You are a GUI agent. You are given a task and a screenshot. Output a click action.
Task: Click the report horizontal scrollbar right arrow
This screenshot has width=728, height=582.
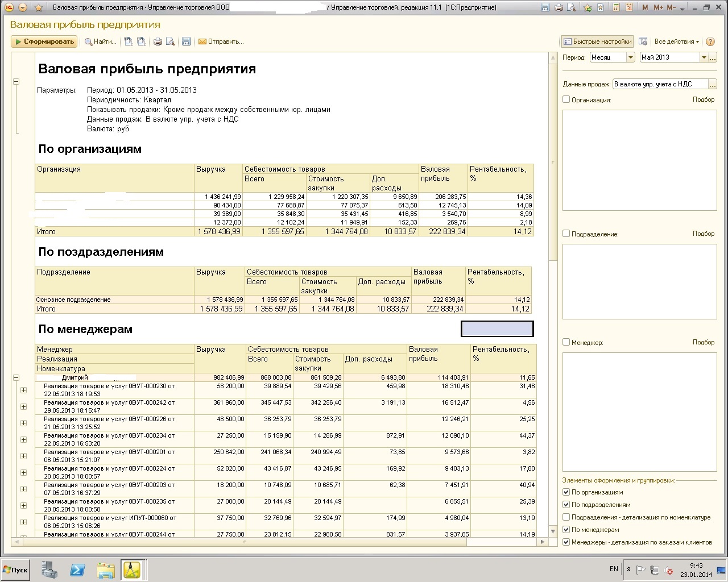tap(543, 542)
